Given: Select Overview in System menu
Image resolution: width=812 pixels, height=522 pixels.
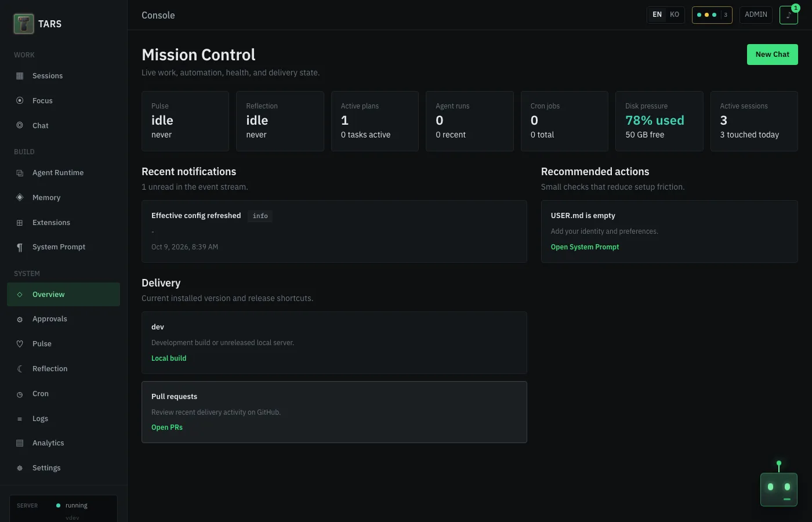Looking at the screenshot, I should pyautogui.click(x=63, y=295).
